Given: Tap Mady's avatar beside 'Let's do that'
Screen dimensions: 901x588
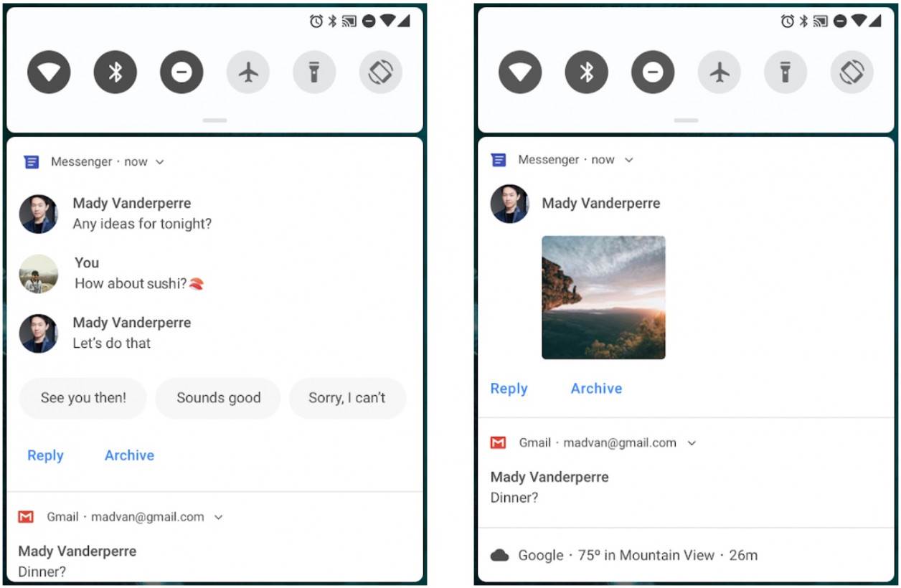Looking at the screenshot, I should tap(39, 333).
